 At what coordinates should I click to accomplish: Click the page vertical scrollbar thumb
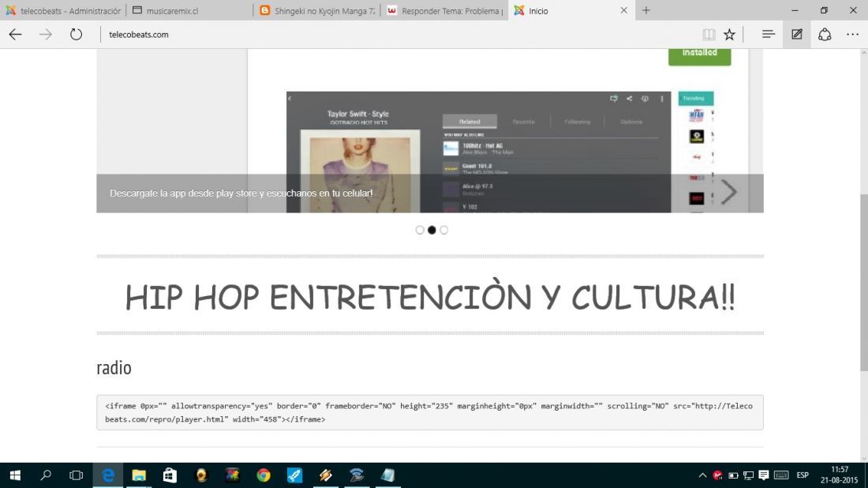pyautogui.click(x=863, y=283)
